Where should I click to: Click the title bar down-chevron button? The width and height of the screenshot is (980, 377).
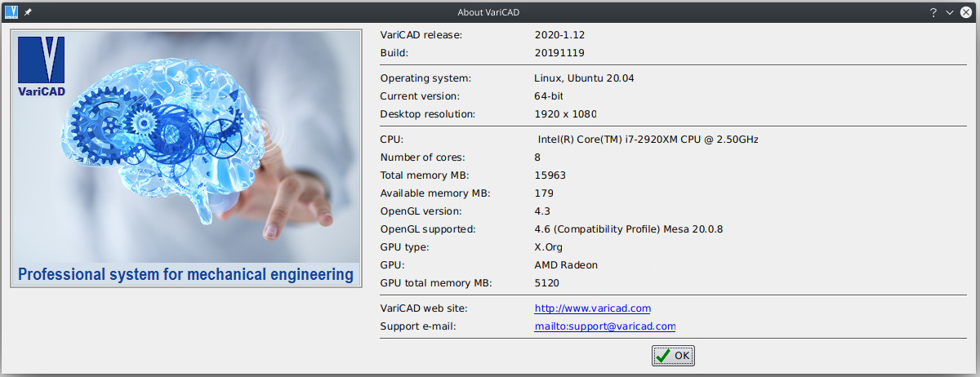[950, 12]
